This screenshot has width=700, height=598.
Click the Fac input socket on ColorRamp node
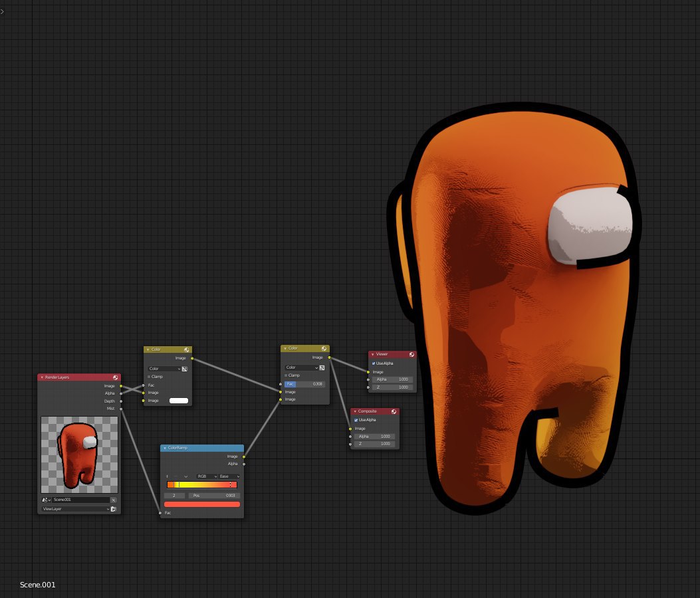click(x=160, y=513)
